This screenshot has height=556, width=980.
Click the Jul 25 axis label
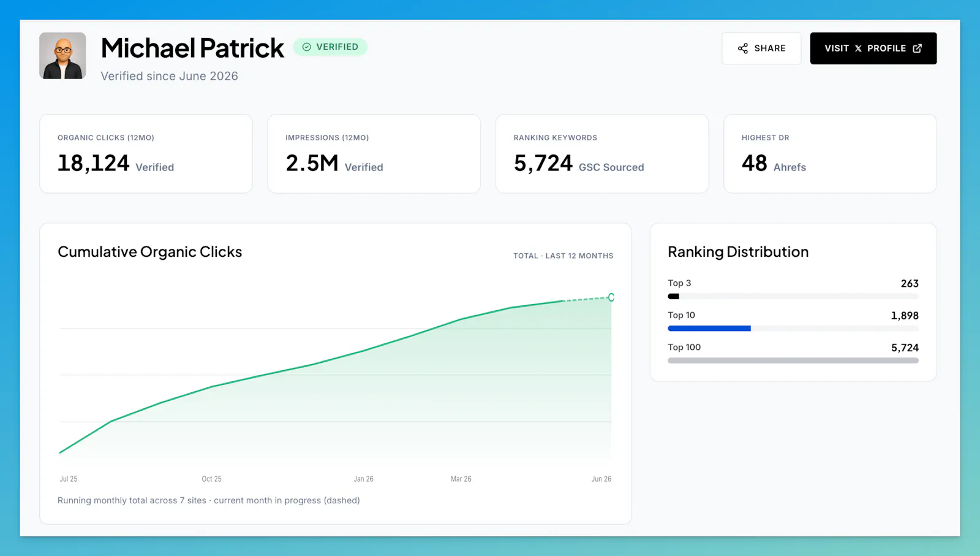click(x=69, y=479)
